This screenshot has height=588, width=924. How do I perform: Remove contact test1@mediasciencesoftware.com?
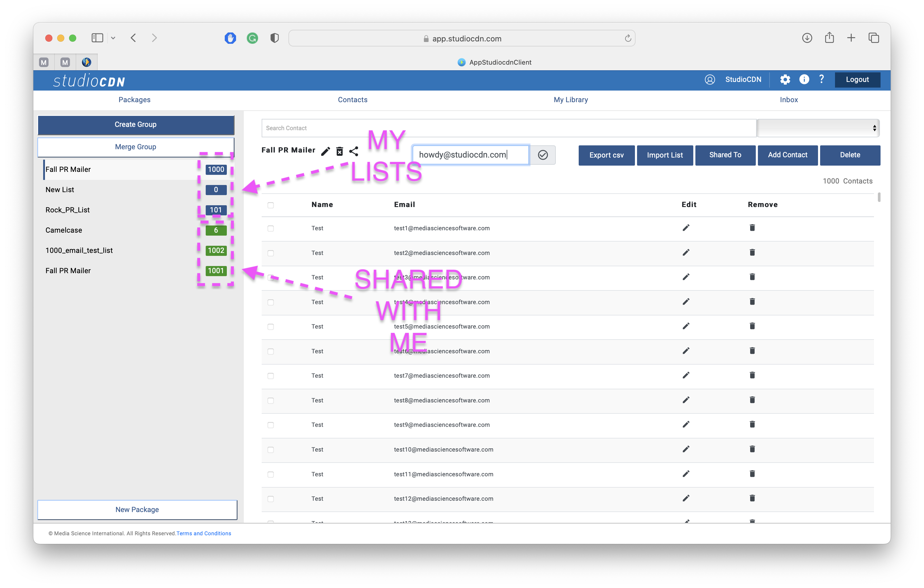752,228
